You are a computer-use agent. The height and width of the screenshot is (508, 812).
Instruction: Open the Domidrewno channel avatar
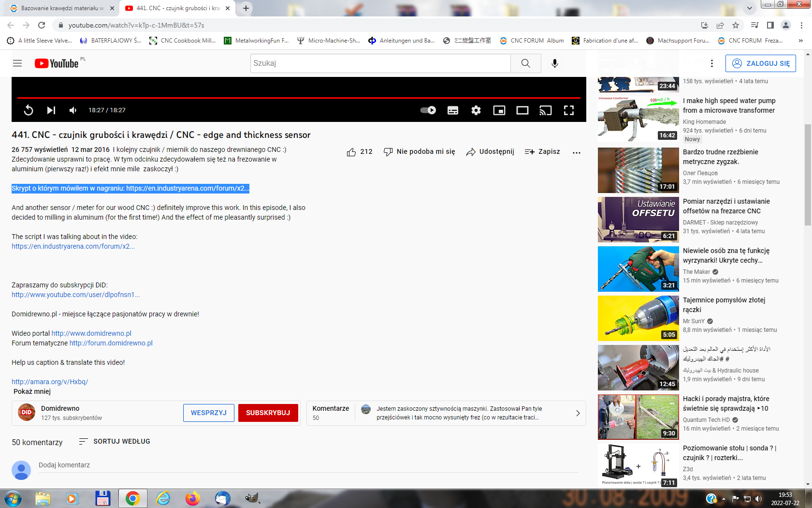pos(27,413)
